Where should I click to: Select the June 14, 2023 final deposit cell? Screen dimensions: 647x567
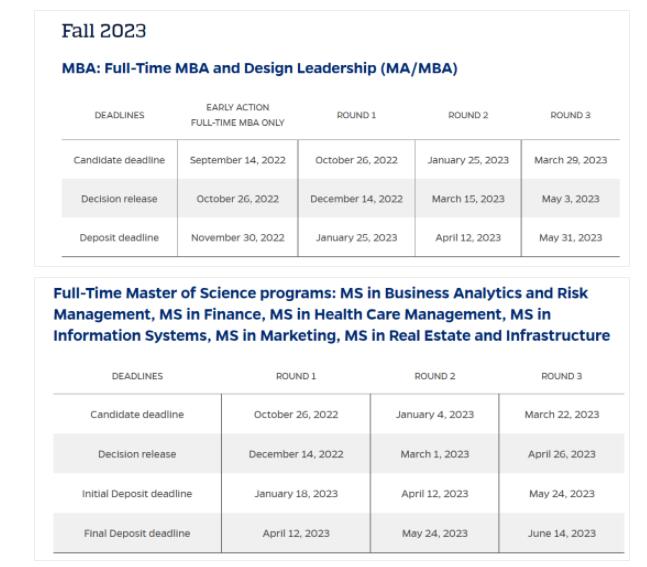point(561,533)
